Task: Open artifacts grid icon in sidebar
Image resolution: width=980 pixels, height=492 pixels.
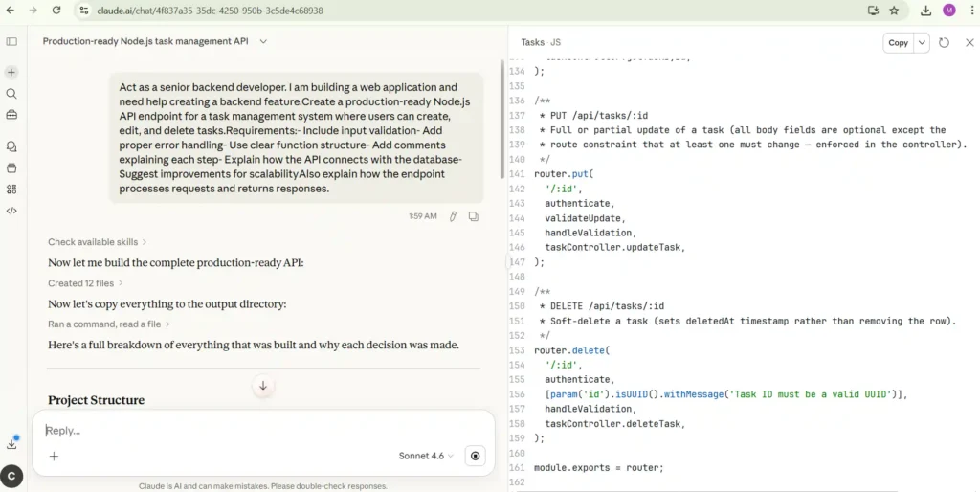Action: point(11,190)
